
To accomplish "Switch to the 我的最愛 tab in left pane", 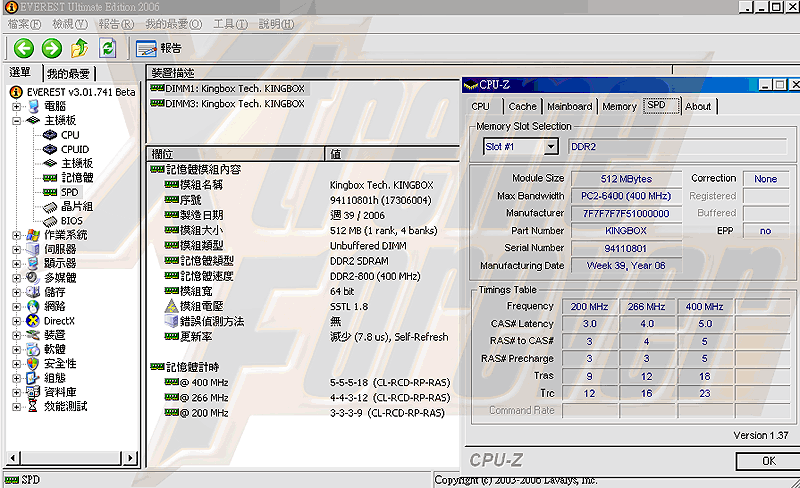I will click(x=68, y=74).
